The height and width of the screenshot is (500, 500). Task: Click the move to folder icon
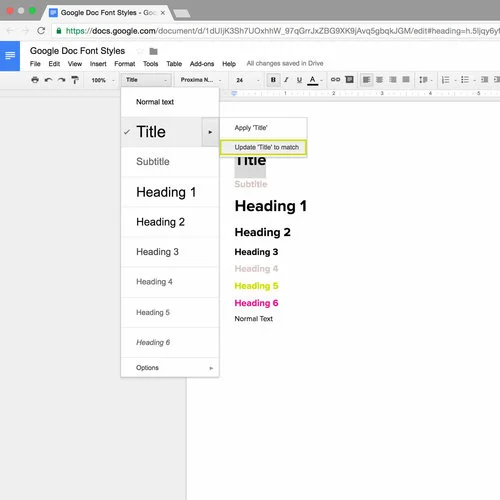153,51
